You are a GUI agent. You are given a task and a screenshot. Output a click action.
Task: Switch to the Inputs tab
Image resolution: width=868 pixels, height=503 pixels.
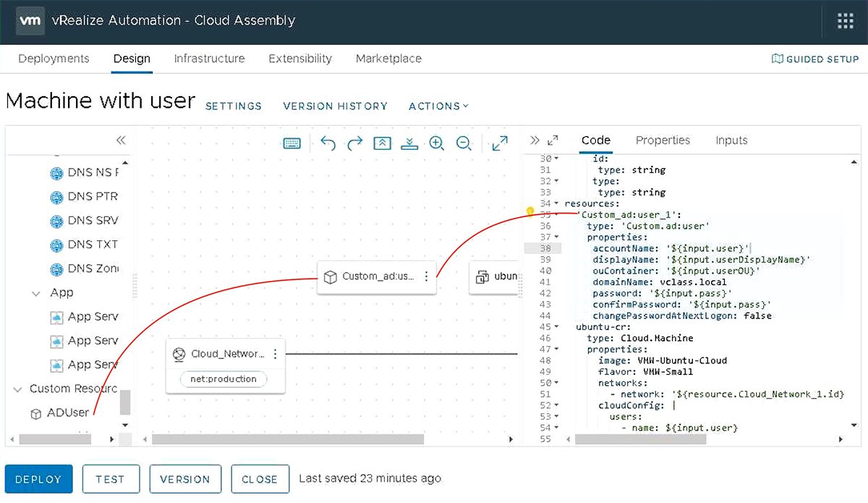tap(731, 140)
